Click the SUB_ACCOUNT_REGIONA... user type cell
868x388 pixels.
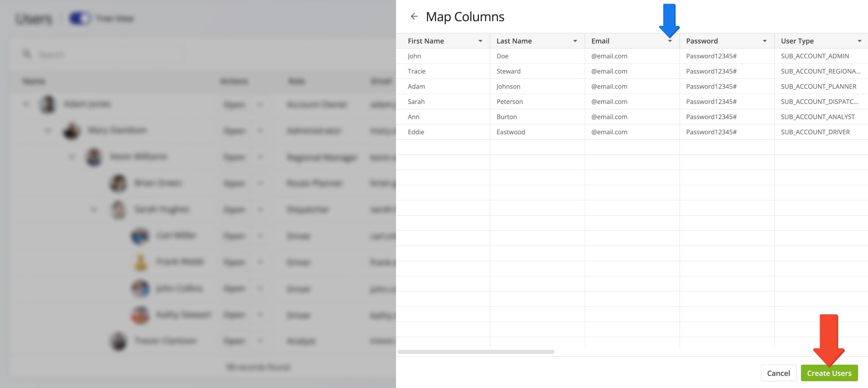coord(821,71)
